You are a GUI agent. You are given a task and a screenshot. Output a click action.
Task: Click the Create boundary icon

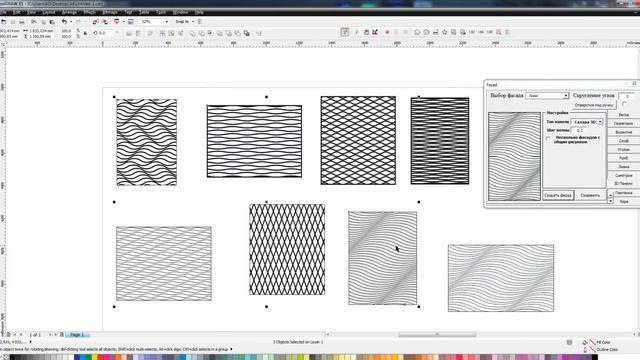pyautogui.click(x=247, y=33)
